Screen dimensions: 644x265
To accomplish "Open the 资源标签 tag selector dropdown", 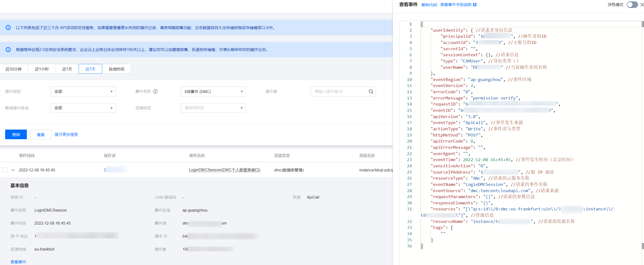I will (x=213, y=108).
